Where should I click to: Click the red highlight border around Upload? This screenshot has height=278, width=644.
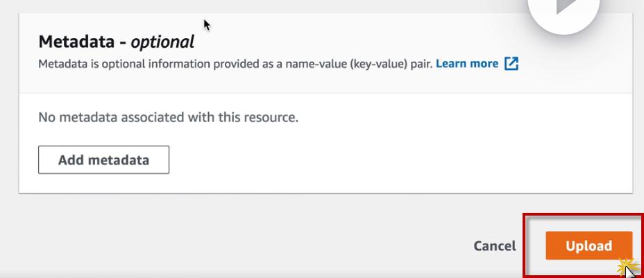pos(525,245)
